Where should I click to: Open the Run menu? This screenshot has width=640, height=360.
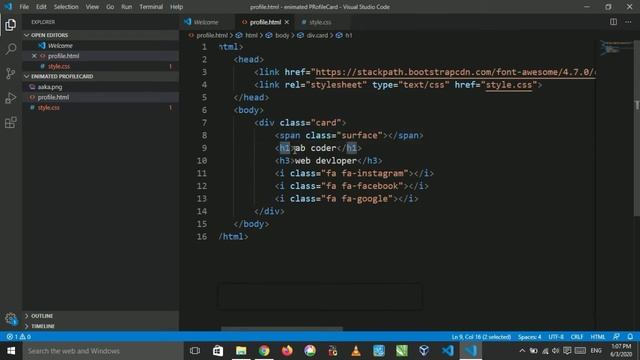coord(127,7)
